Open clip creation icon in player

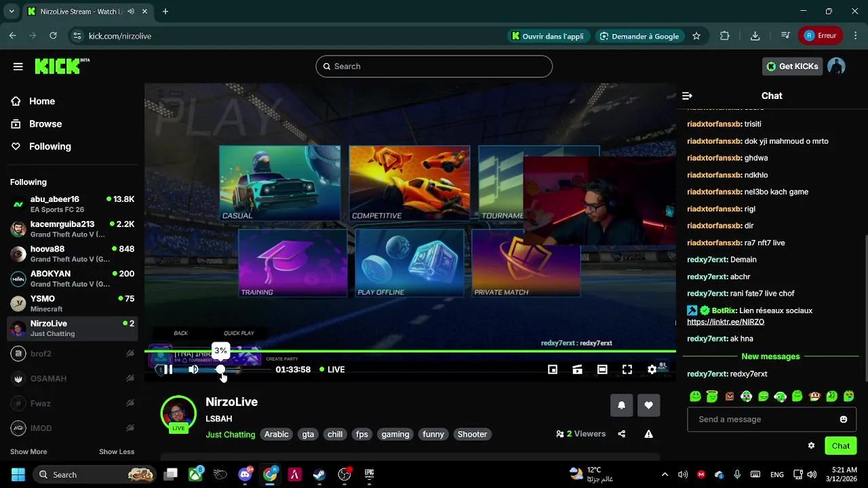578,369
